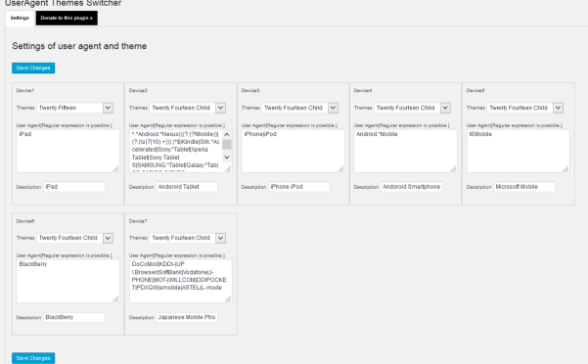Click the top Save Changes button
This screenshot has height=364, width=588.
33,68
